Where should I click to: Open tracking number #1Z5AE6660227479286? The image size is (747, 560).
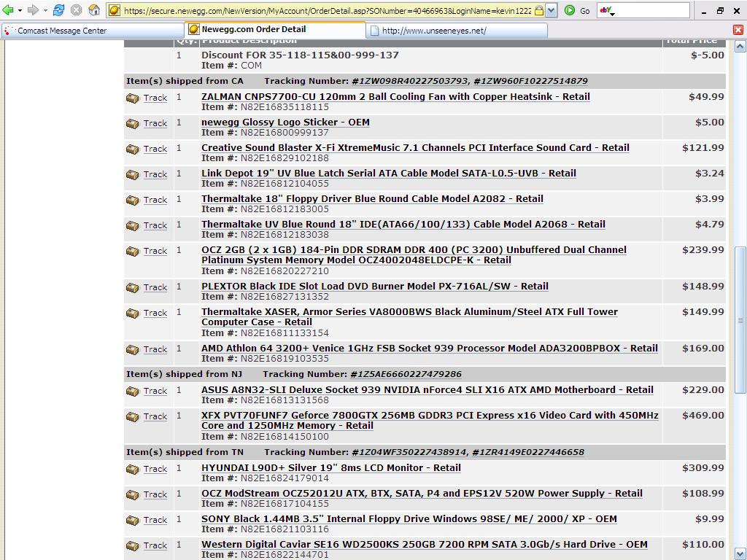(406, 374)
